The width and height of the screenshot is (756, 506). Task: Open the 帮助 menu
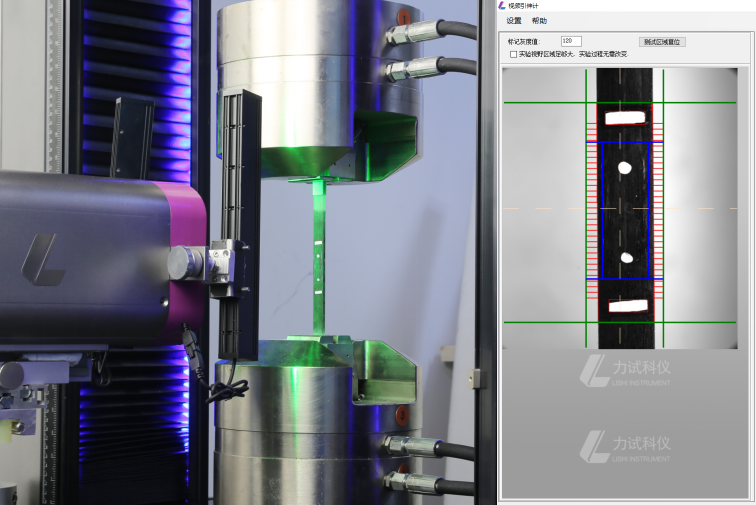coord(539,21)
